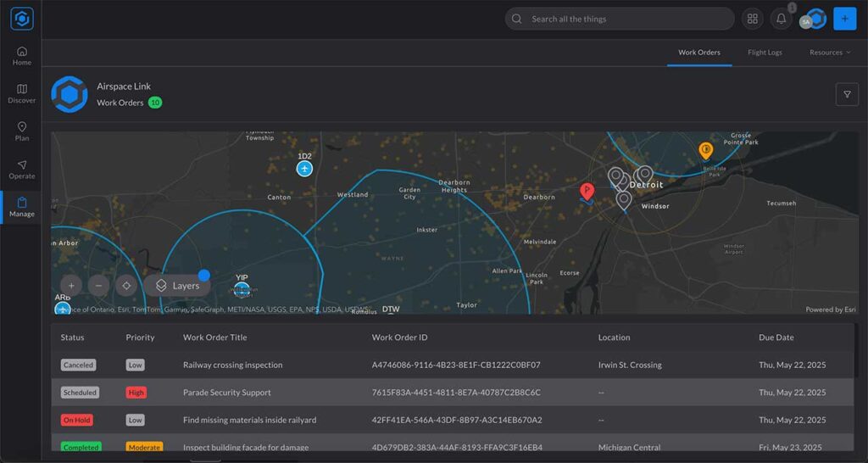The width and height of the screenshot is (868, 463).
Task: Click the High priority badge
Action: 136,393
